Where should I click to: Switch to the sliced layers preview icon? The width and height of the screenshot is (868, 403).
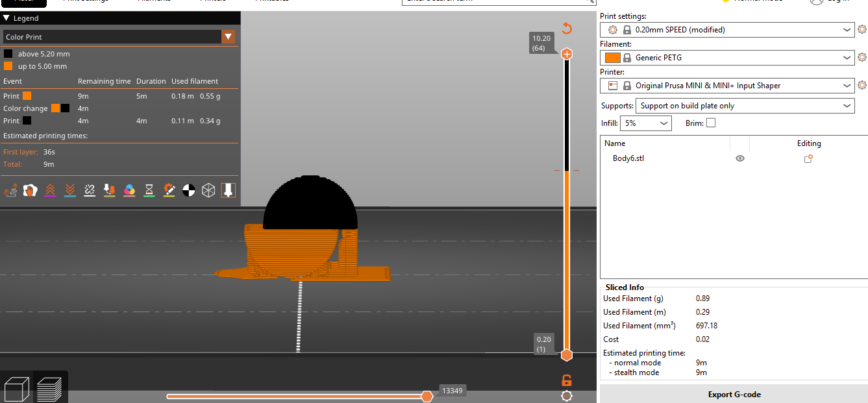[x=49, y=389]
